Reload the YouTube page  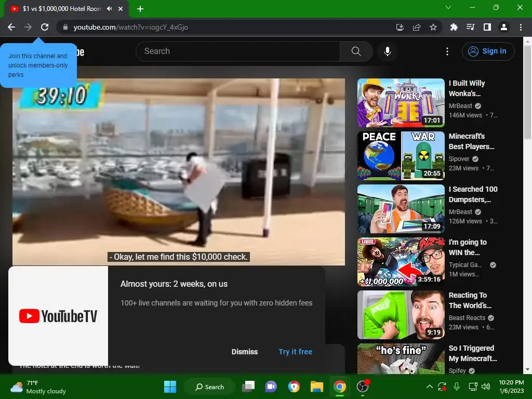(x=45, y=27)
